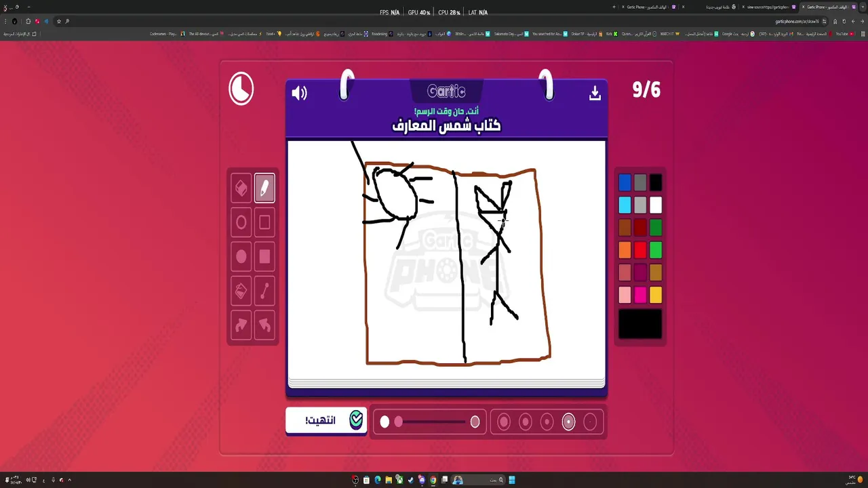Pick the cyan color swatch
The image size is (868, 488).
(x=625, y=205)
